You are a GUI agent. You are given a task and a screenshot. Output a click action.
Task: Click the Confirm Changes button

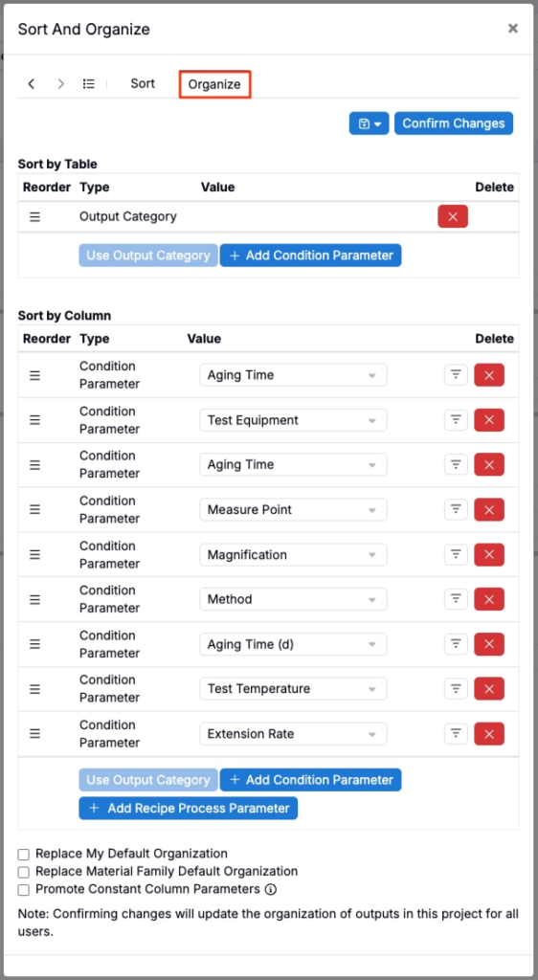(x=454, y=123)
